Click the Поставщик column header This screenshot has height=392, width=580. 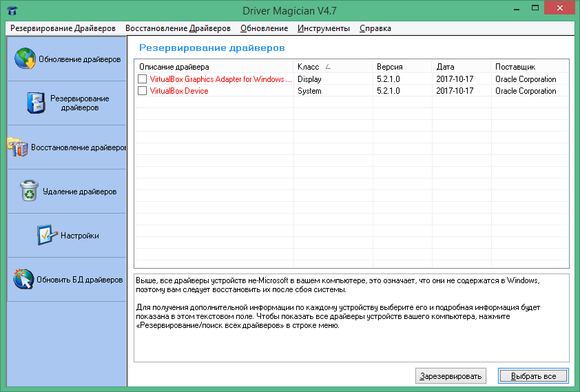coord(515,67)
